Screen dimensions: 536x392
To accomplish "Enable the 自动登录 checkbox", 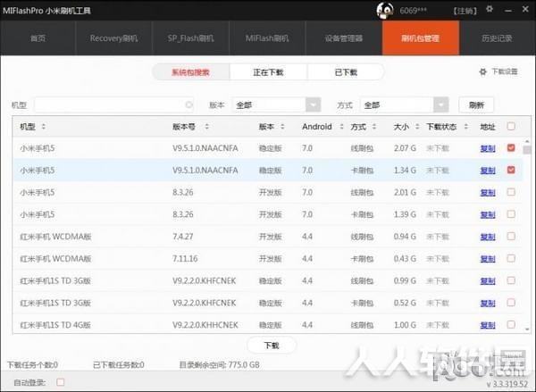I will pos(60,382).
